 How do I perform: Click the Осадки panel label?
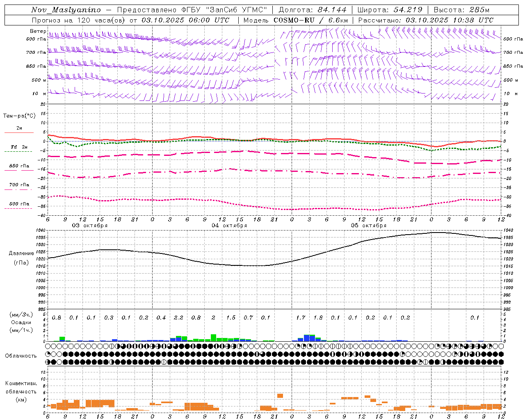click(21, 322)
